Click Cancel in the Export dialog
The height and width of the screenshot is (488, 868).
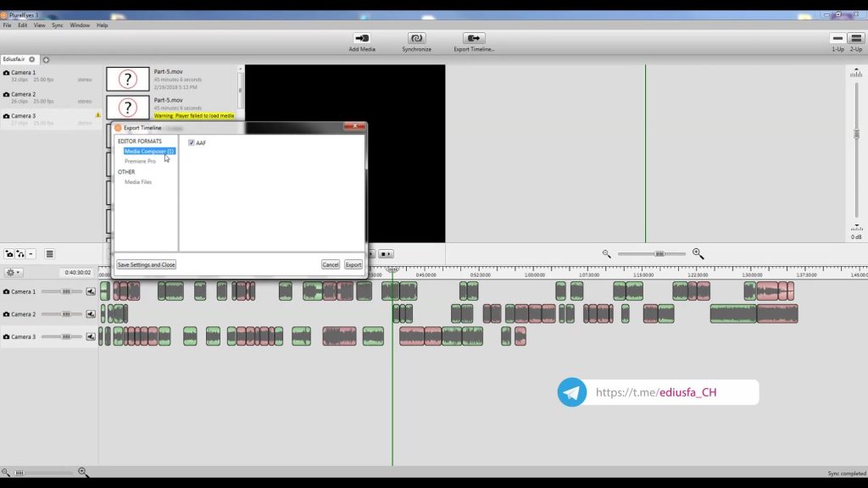[x=331, y=264]
